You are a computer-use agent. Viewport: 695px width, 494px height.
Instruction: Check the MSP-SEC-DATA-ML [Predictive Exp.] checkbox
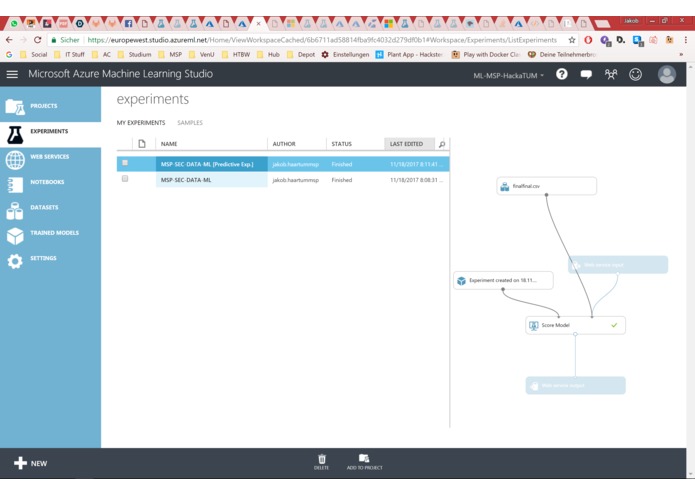[x=125, y=163]
